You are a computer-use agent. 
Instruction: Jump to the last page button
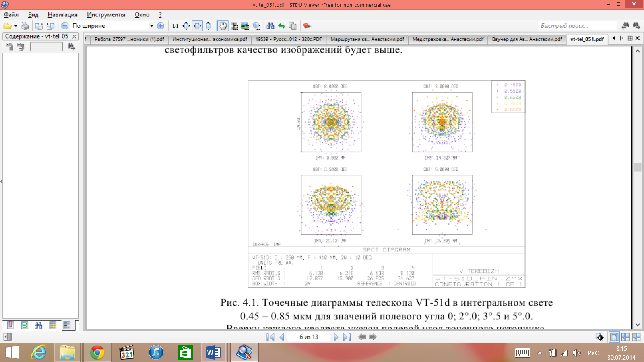click(x=347, y=337)
